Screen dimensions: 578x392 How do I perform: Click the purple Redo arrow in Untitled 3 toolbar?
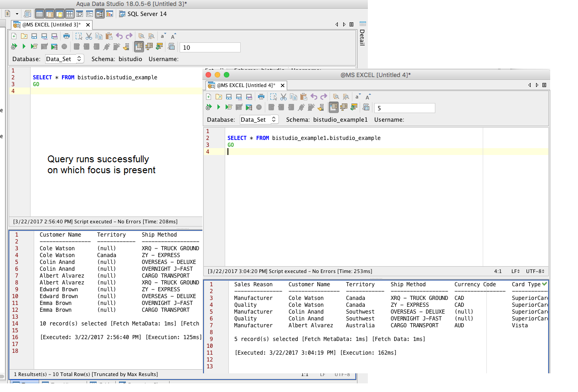coord(129,36)
